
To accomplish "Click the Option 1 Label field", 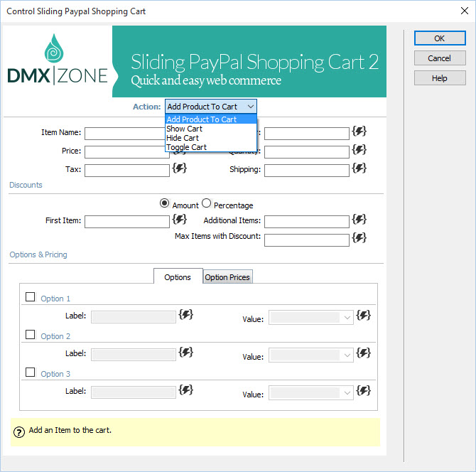I will 134,317.
